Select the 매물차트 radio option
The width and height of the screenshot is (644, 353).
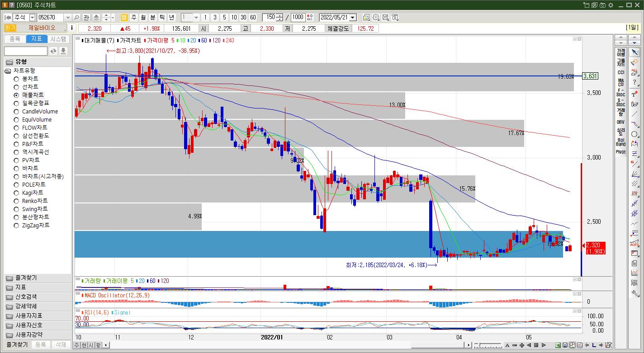pyautogui.click(x=16, y=95)
